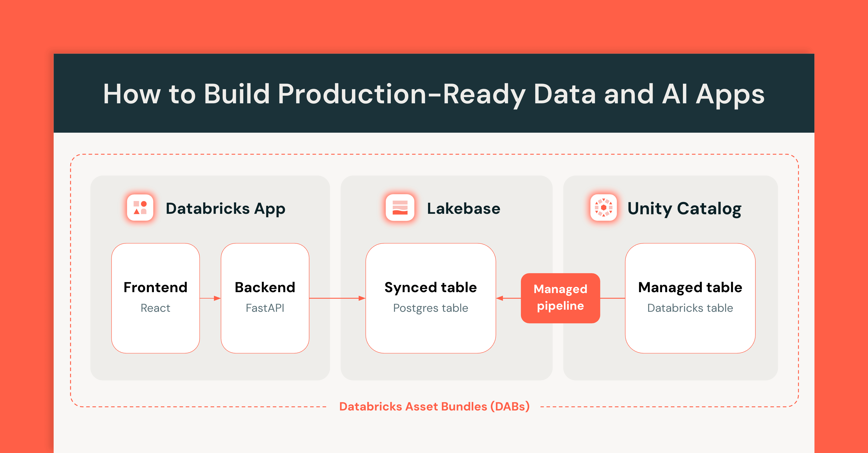Click the Managed pipeline button

click(560, 298)
